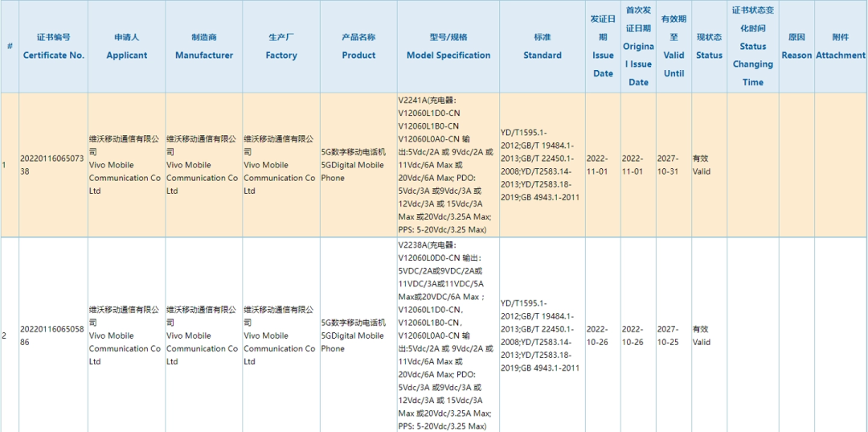This screenshot has width=868, height=432.
Task: Click the Standard cell in row 2
Action: [542, 335]
